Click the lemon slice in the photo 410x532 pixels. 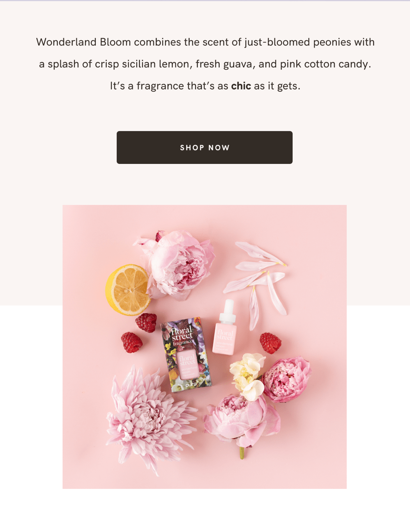point(128,289)
